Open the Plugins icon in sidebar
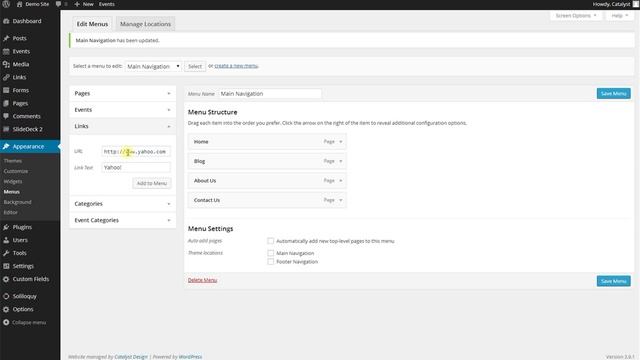The width and height of the screenshot is (640, 360). (6, 227)
